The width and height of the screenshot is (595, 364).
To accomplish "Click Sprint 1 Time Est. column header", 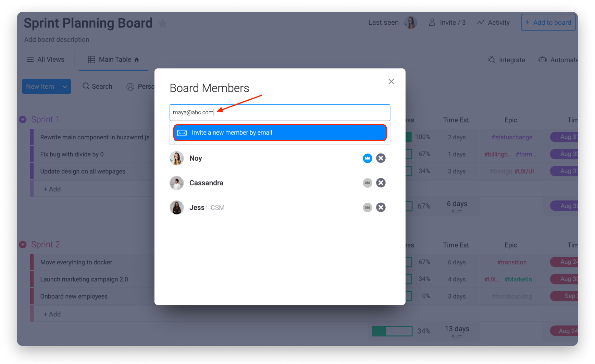I will pyautogui.click(x=457, y=120).
